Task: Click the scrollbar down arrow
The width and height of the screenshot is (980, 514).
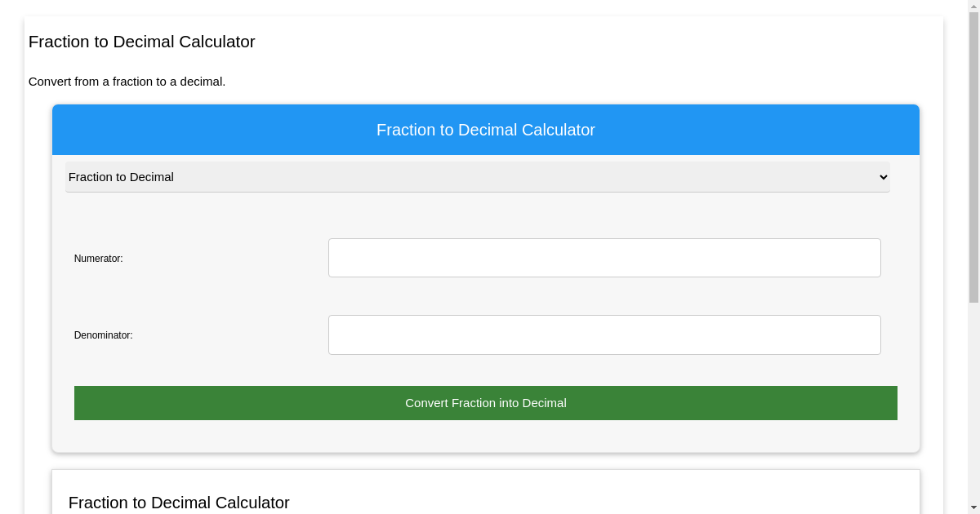Action: 974,508
